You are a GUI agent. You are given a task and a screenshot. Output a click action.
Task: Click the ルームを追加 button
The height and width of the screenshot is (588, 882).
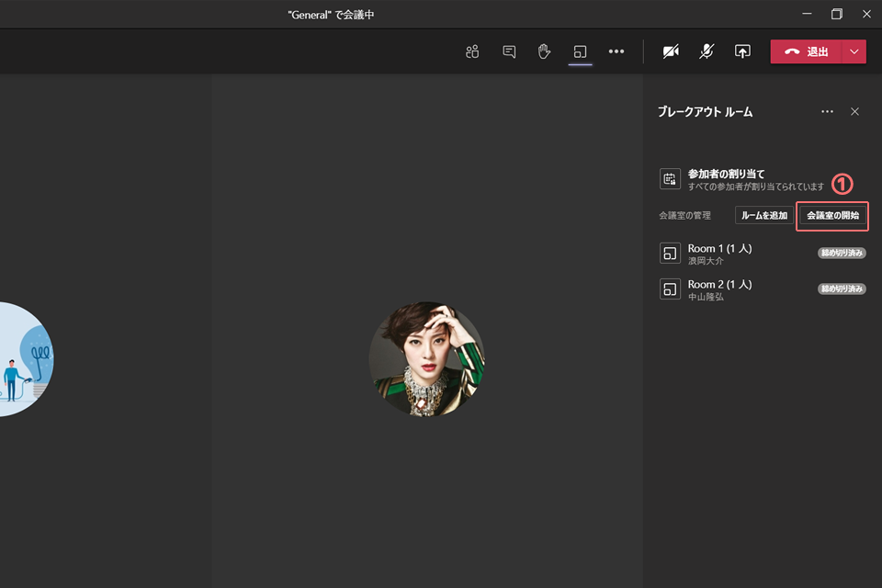[764, 216]
